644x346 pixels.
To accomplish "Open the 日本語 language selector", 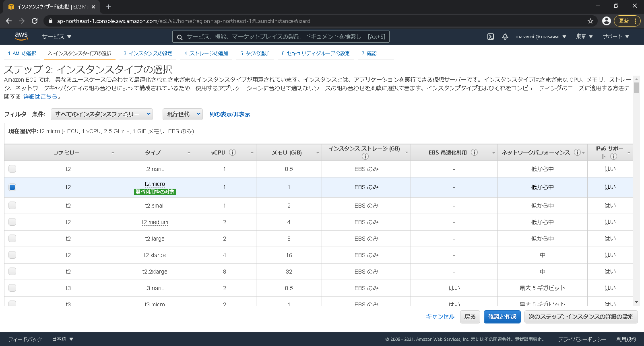I will 63,339.
